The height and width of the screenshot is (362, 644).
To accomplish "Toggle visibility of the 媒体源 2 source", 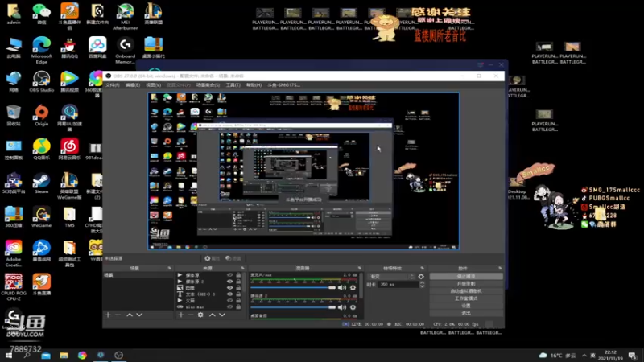I will [x=229, y=282].
